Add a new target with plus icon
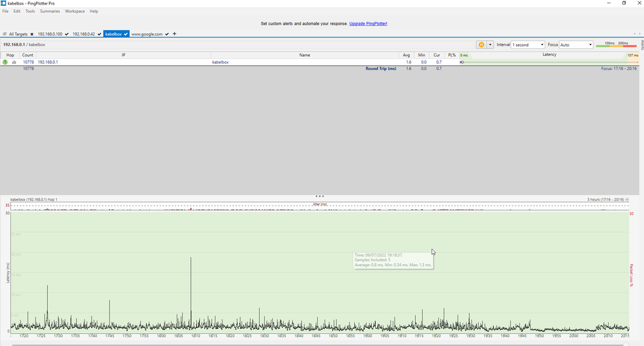644x346 pixels. click(175, 34)
